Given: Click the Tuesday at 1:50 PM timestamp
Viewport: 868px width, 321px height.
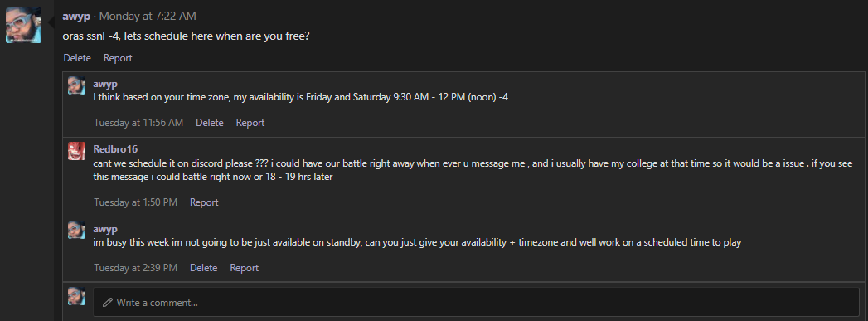Looking at the screenshot, I should tap(136, 202).
